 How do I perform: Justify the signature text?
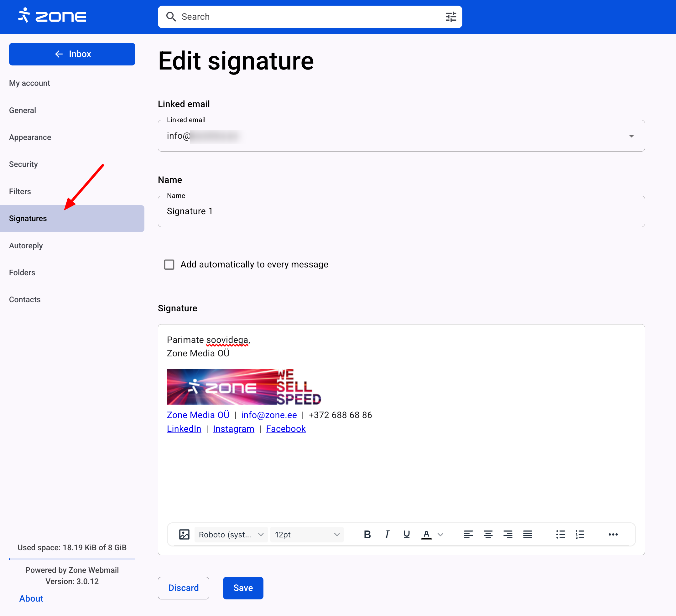528,534
